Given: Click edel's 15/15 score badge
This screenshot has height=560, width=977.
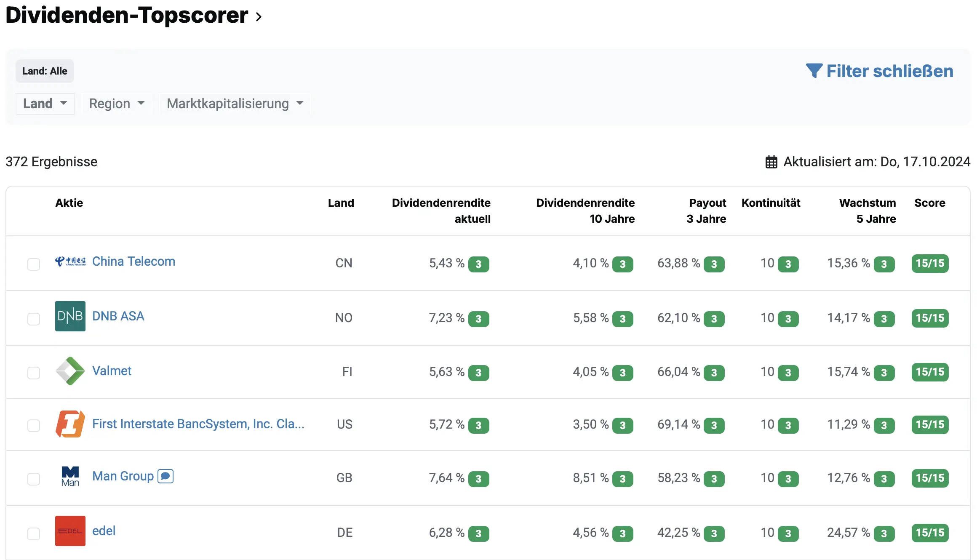Looking at the screenshot, I should 930,533.
